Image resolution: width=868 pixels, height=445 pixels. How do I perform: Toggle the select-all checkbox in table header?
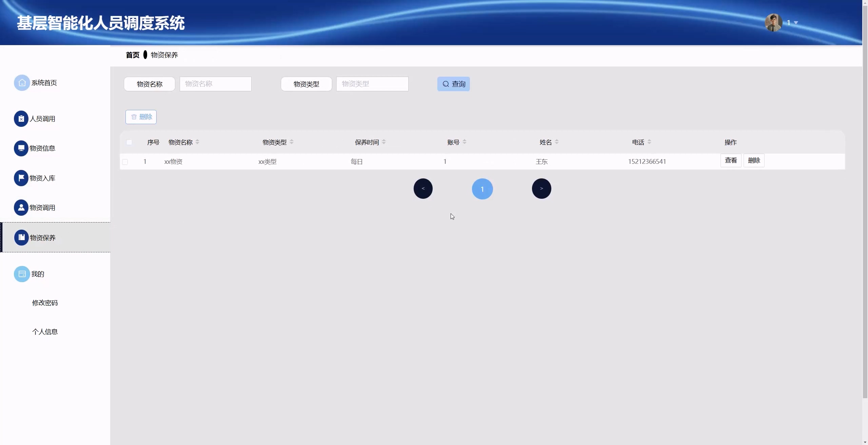(x=129, y=142)
